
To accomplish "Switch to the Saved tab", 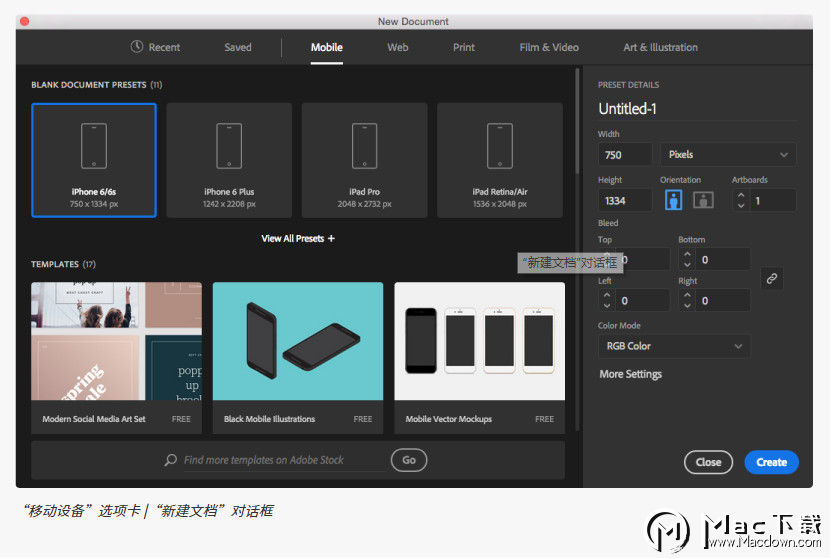I will pos(237,47).
